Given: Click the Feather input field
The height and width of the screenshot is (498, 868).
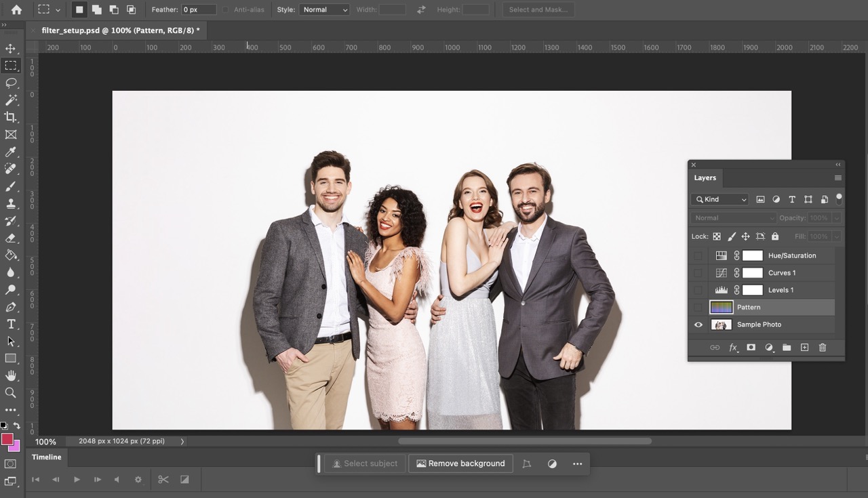Looking at the screenshot, I should [199, 10].
